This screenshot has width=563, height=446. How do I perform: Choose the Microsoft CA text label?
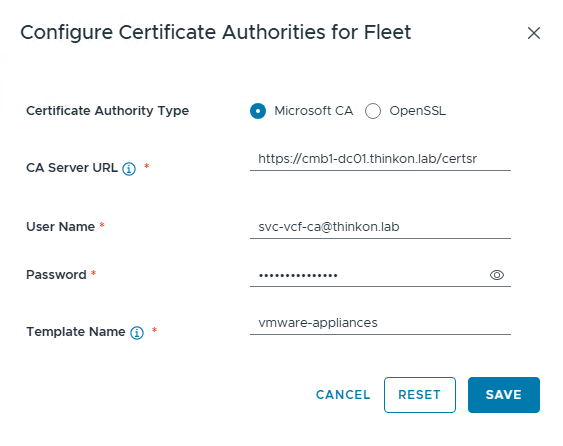314,111
